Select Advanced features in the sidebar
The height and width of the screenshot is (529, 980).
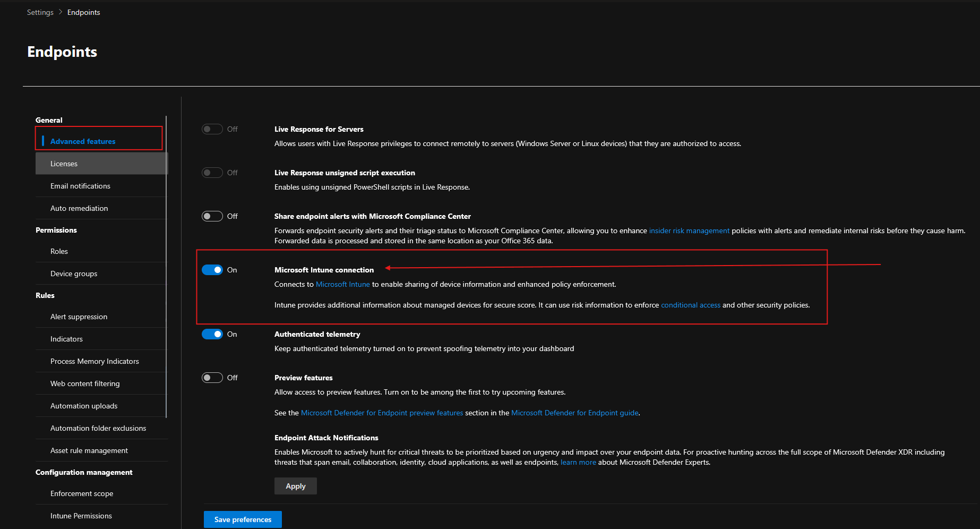pyautogui.click(x=82, y=141)
